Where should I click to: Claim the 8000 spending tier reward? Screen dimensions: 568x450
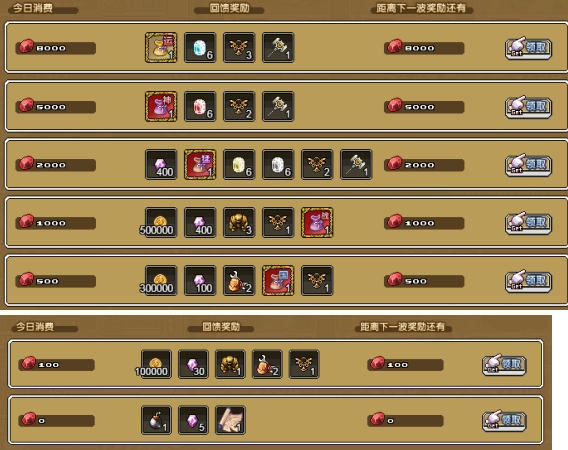click(x=529, y=49)
